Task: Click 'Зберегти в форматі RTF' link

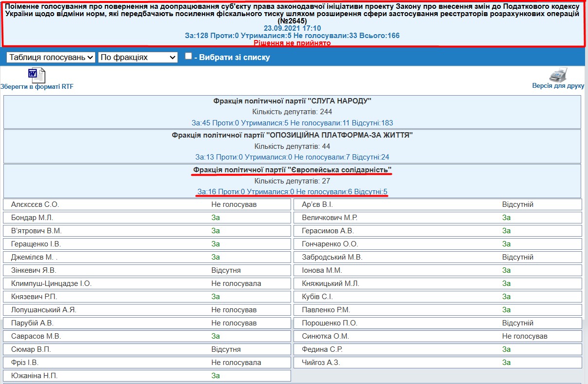Action: pyautogui.click(x=37, y=86)
